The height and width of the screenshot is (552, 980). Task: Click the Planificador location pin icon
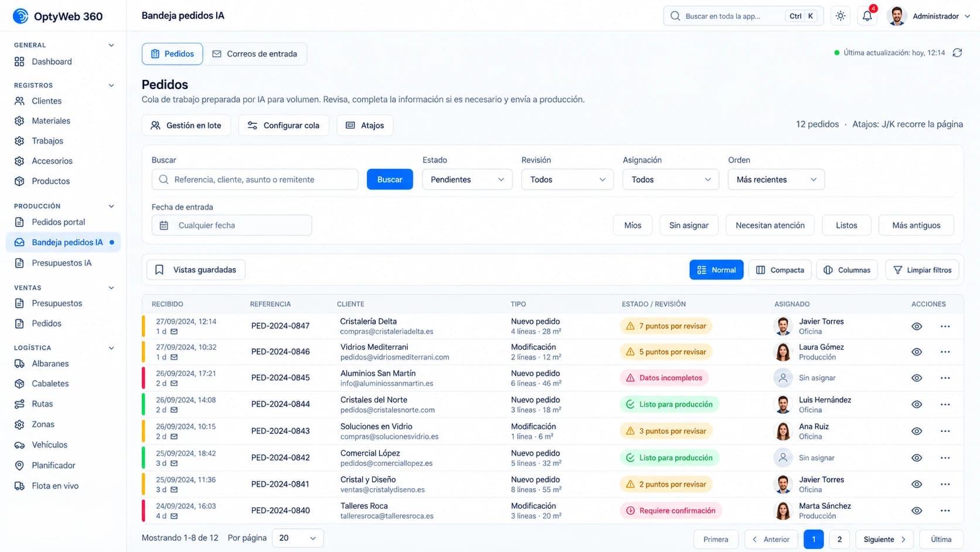[19, 465]
